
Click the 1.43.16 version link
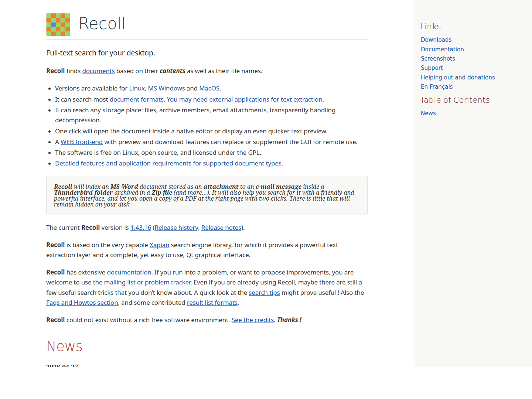pyautogui.click(x=141, y=228)
